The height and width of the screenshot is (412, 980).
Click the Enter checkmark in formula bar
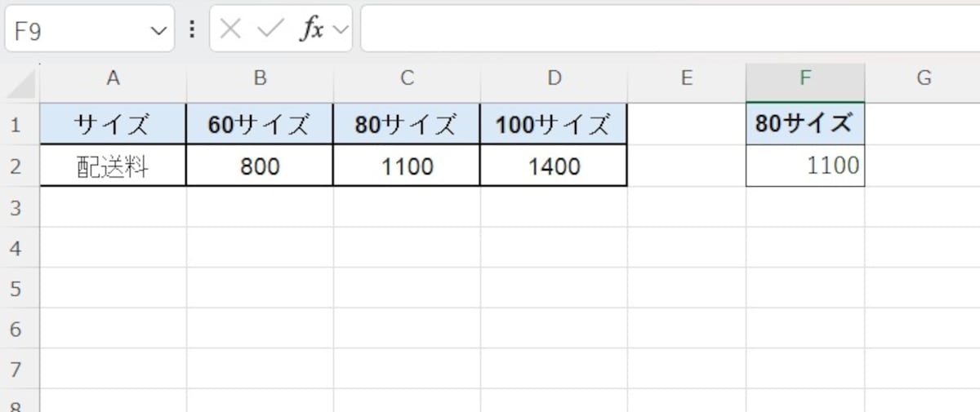click(x=269, y=29)
